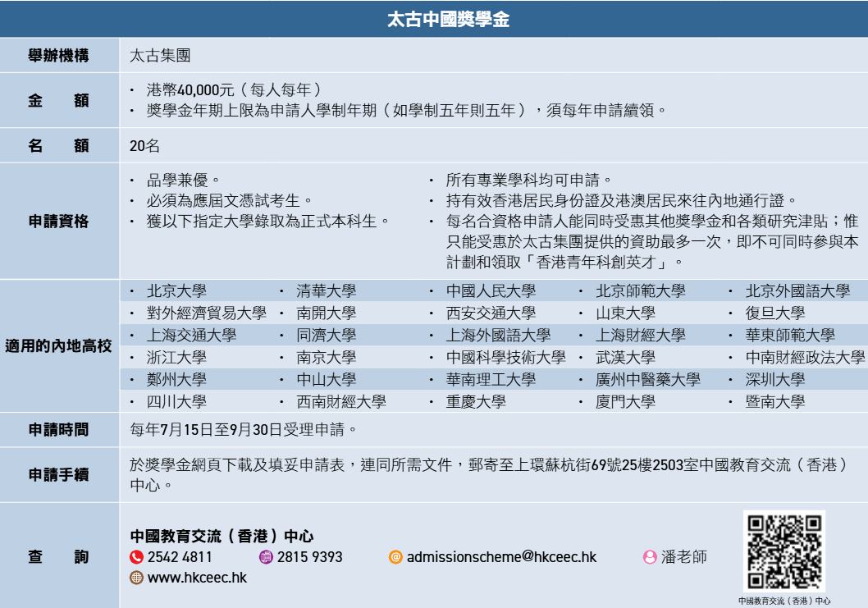Click the 名額 row label
This screenshot has height=608, width=868.
tap(59, 145)
